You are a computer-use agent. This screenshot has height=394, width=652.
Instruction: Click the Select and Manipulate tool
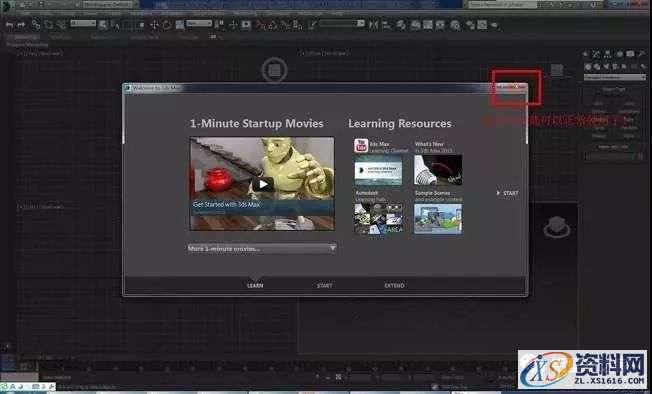pyautogui.click(x=233, y=25)
